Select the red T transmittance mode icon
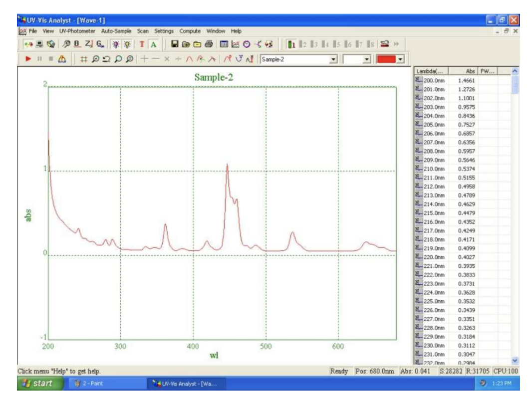The width and height of the screenshot is (532, 399). pos(142,44)
